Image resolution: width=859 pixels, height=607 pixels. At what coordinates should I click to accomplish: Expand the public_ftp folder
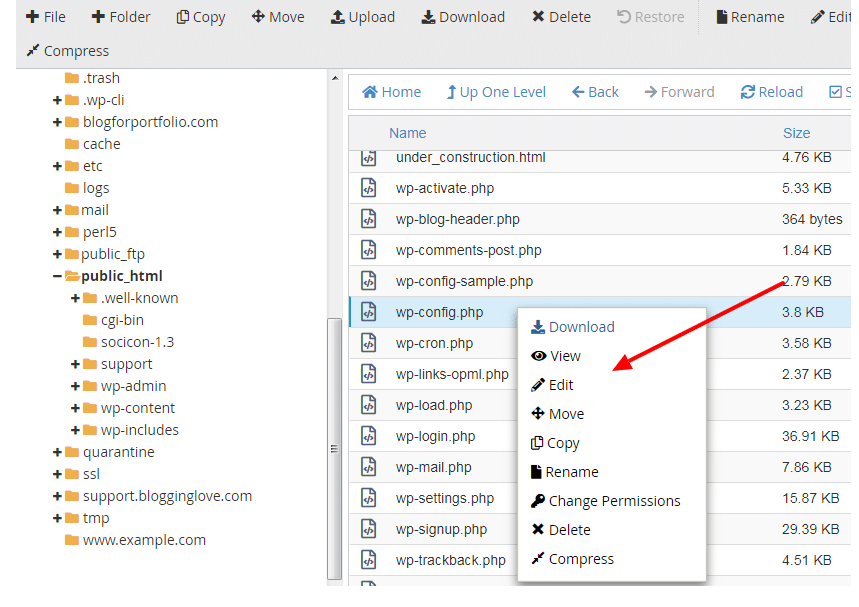coord(57,254)
